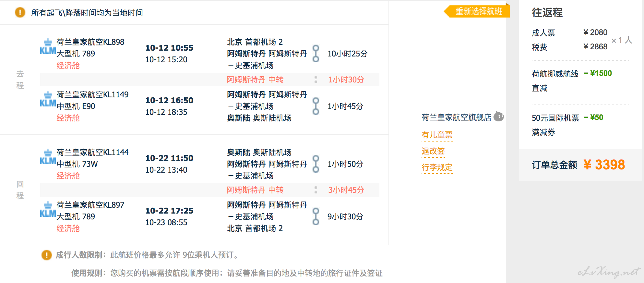The height and width of the screenshot is (283, 644).
Task: Click the chat icon beside 荷兰皇家航空旗舰店
Action: tap(499, 117)
